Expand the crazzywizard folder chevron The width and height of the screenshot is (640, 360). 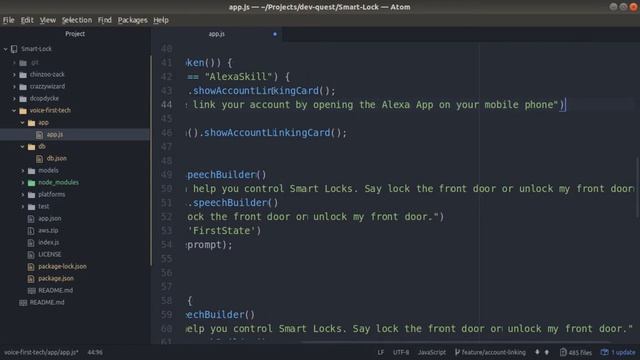click(x=14, y=87)
